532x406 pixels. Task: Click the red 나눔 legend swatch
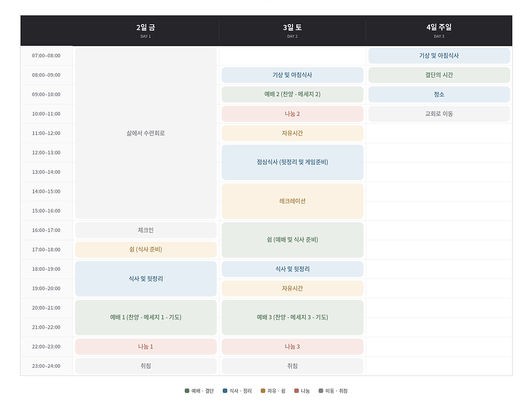point(296,391)
